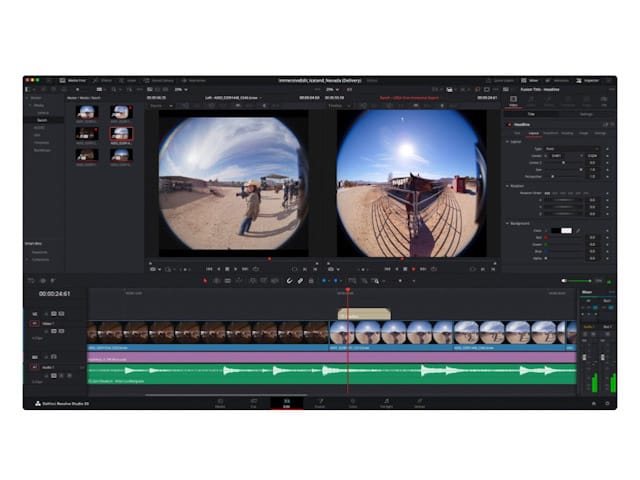Collapse the Background section in Inspector
Image resolution: width=640 pixels, height=480 pixels.
point(507,224)
